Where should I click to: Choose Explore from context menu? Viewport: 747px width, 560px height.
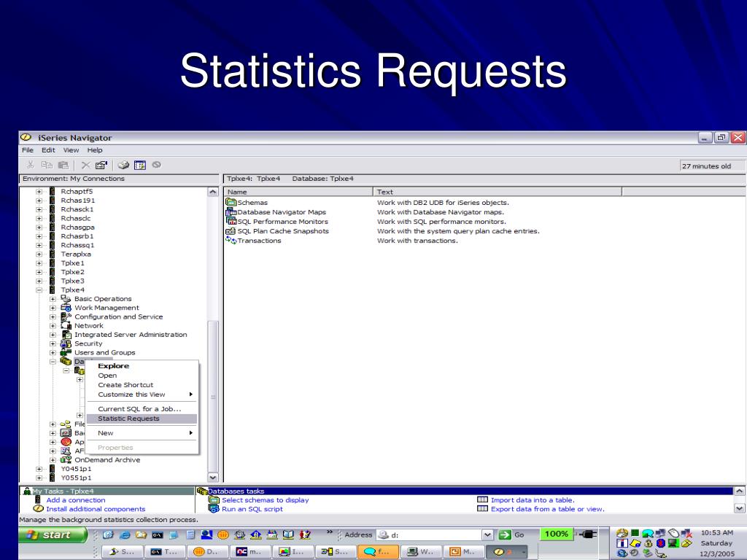141,366
